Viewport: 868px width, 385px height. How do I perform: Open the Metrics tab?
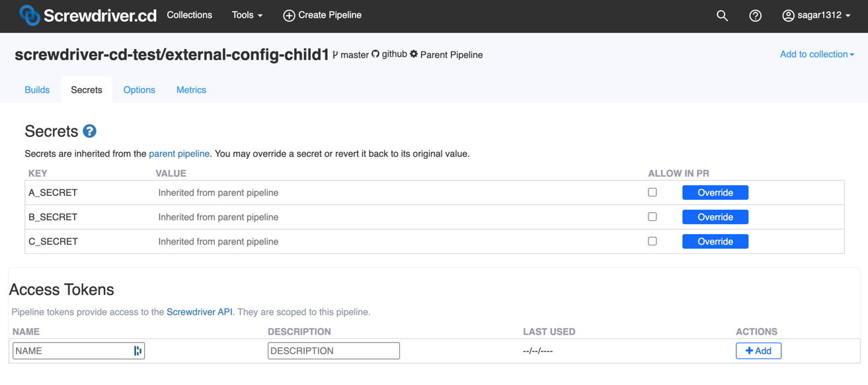pyautogui.click(x=191, y=90)
